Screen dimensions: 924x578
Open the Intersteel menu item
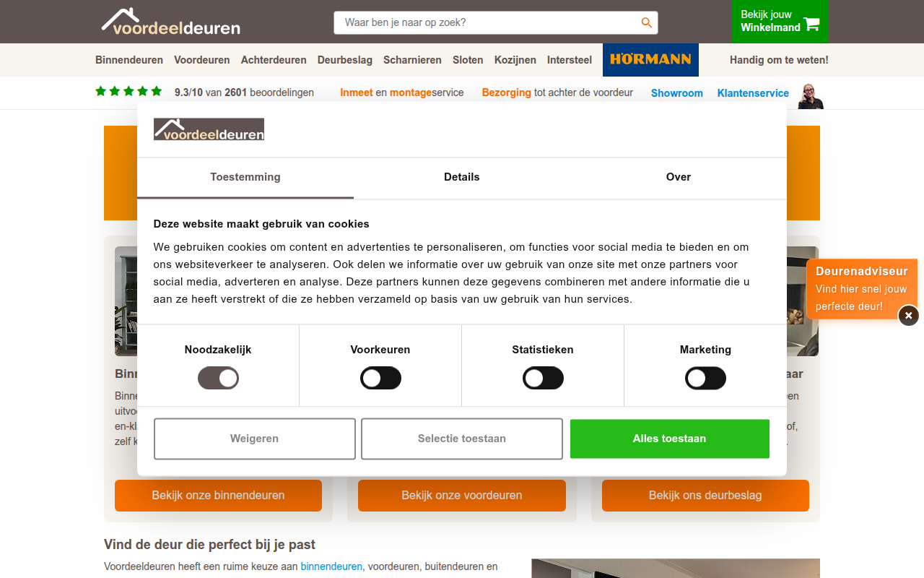tap(570, 60)
